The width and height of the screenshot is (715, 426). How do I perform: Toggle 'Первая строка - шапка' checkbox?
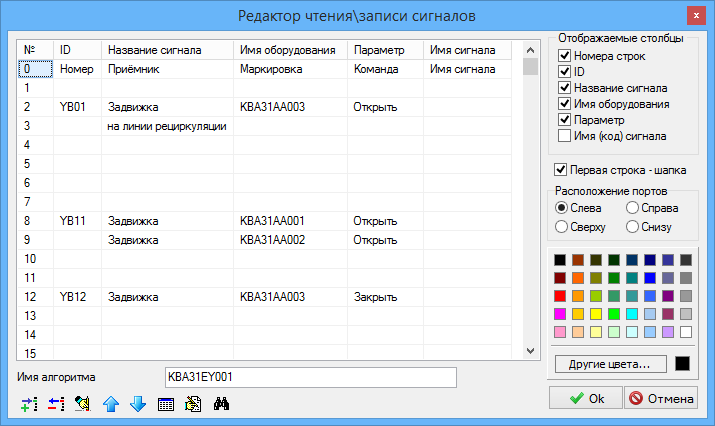point(560,168)
